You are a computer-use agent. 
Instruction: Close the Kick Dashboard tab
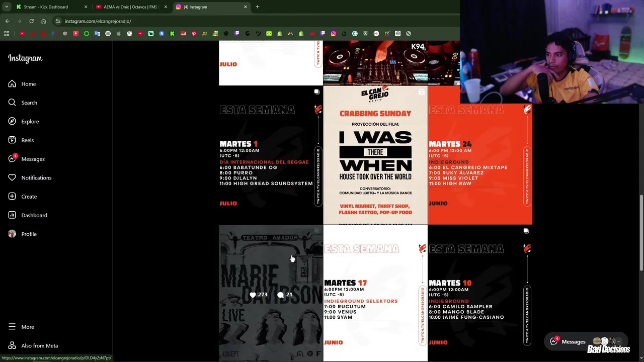pyautogui.click(x=86, y=7)
